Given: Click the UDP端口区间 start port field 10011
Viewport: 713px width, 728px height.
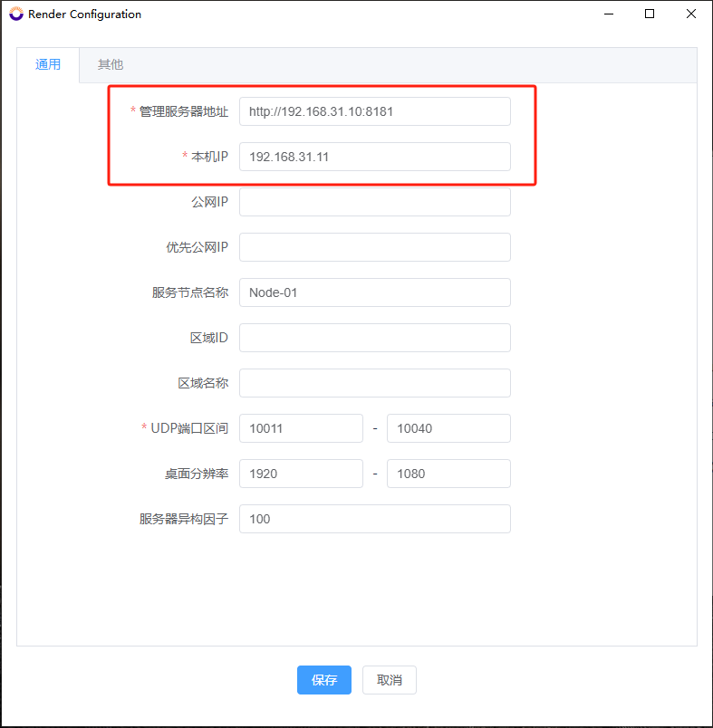Looking at the screenshot, I should pos(301,428).
